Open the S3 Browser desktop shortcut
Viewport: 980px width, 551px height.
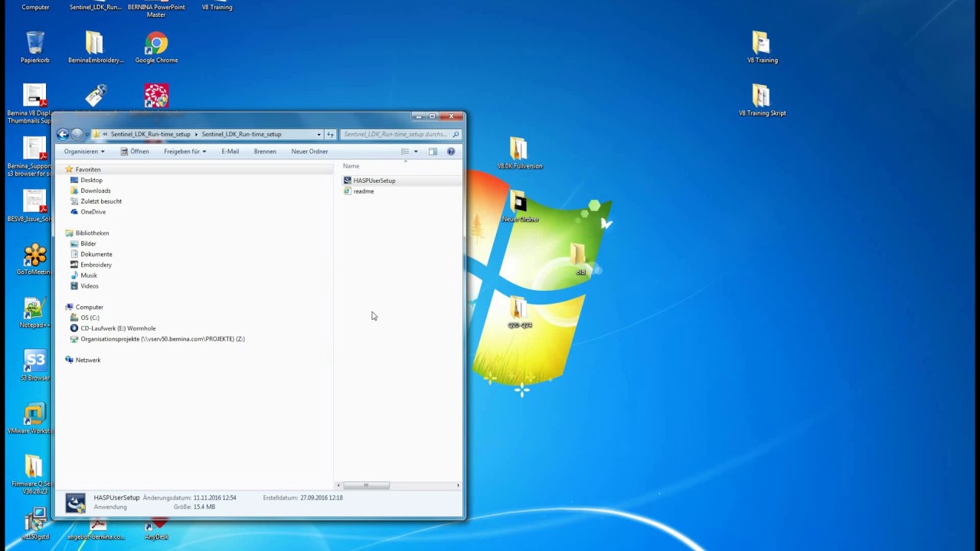34,365
